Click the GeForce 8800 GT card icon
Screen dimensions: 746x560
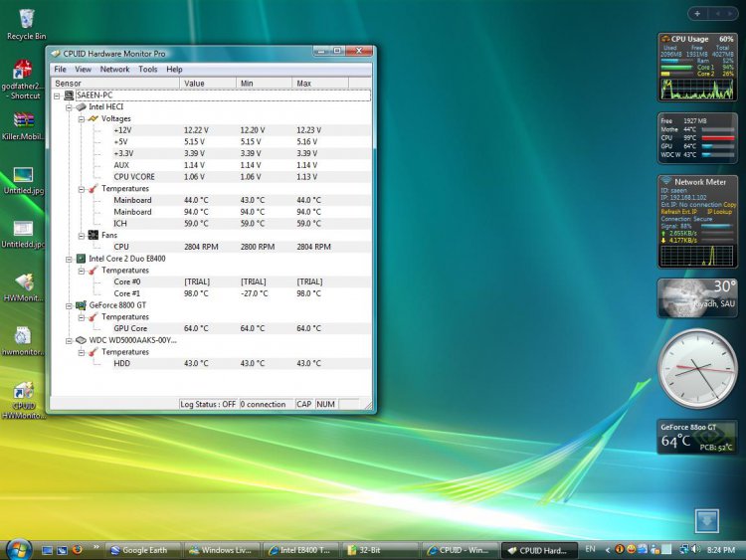pyautogui.click(x=81, y=305)
